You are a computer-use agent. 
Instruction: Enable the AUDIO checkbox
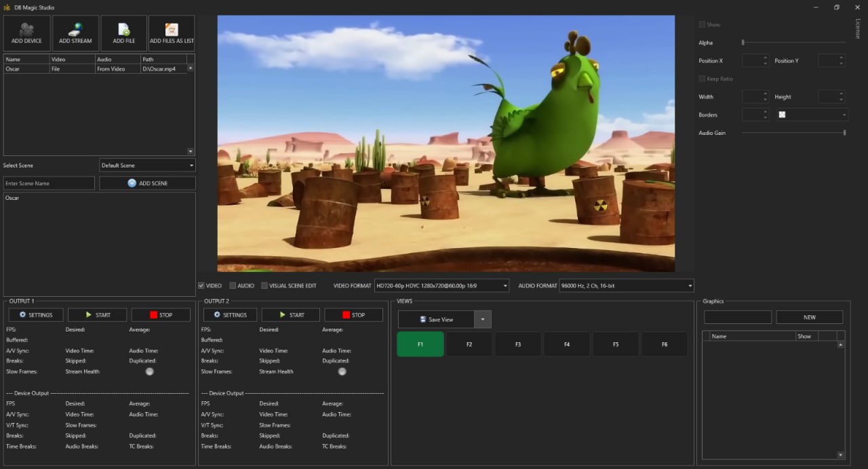(x=233, y=286)
